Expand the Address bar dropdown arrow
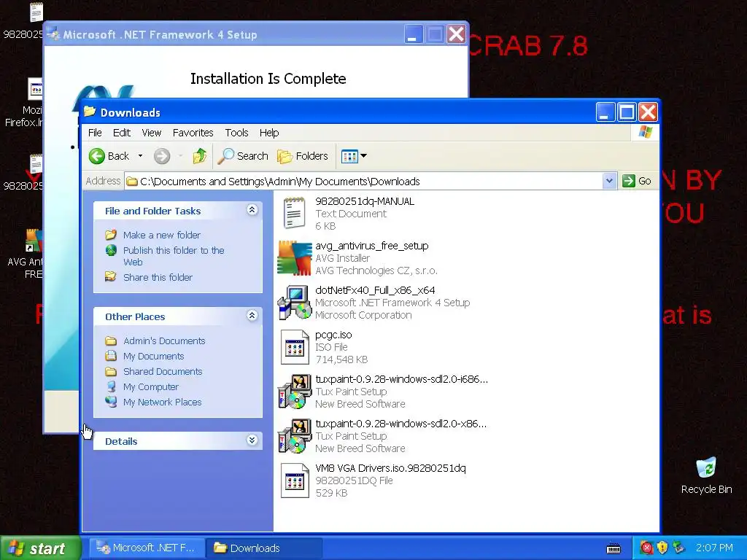Screen dimensions: 747x560 point(609,181)
